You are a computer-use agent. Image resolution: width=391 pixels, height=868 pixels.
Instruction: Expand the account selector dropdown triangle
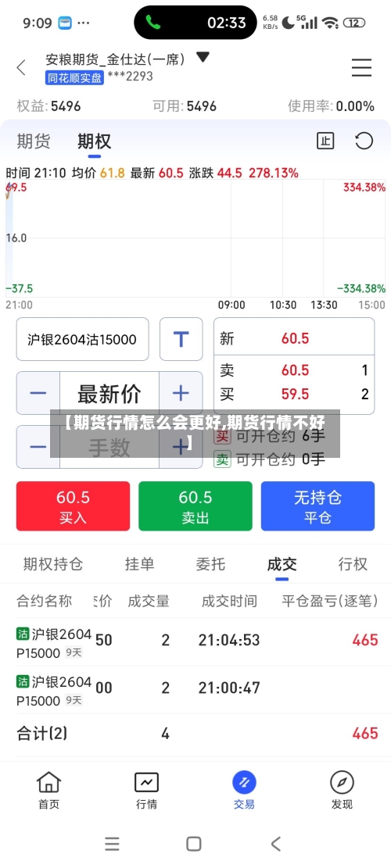tap(202, 57)
